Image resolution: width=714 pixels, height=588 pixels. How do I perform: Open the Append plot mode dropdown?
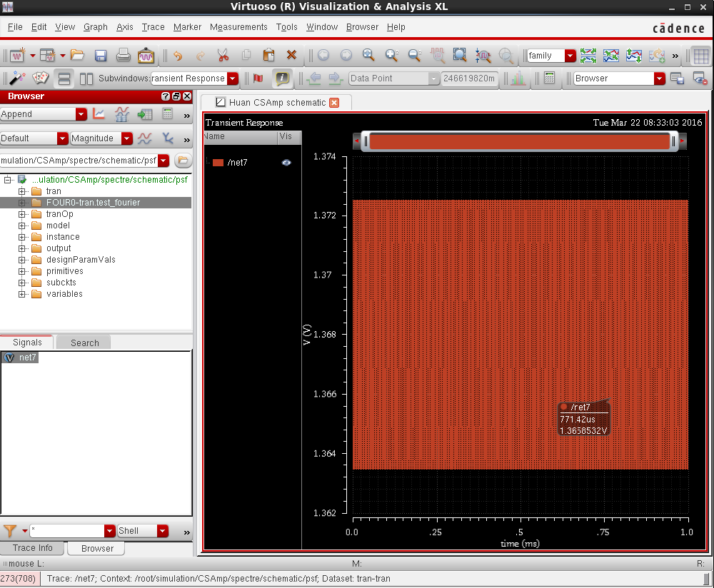coord(81,114)
